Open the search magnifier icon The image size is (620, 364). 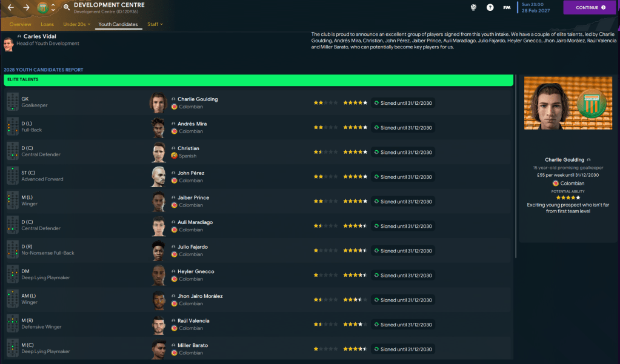point(66,7)
